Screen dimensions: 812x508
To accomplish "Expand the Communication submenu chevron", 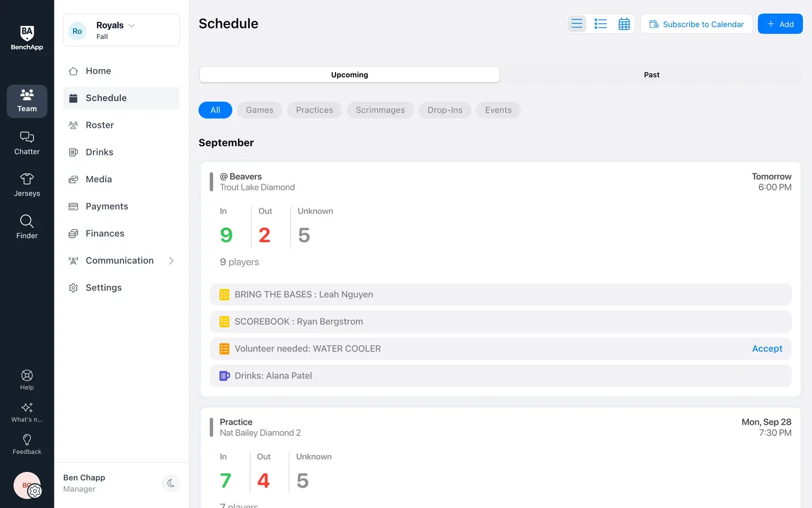I will [x=171, y=261].
